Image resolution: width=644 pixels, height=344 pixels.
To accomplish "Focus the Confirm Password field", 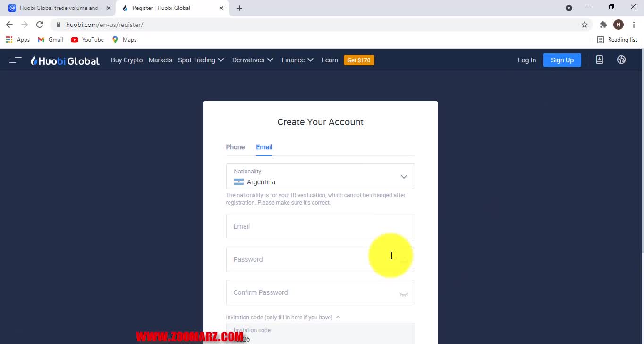I will 321,292.
